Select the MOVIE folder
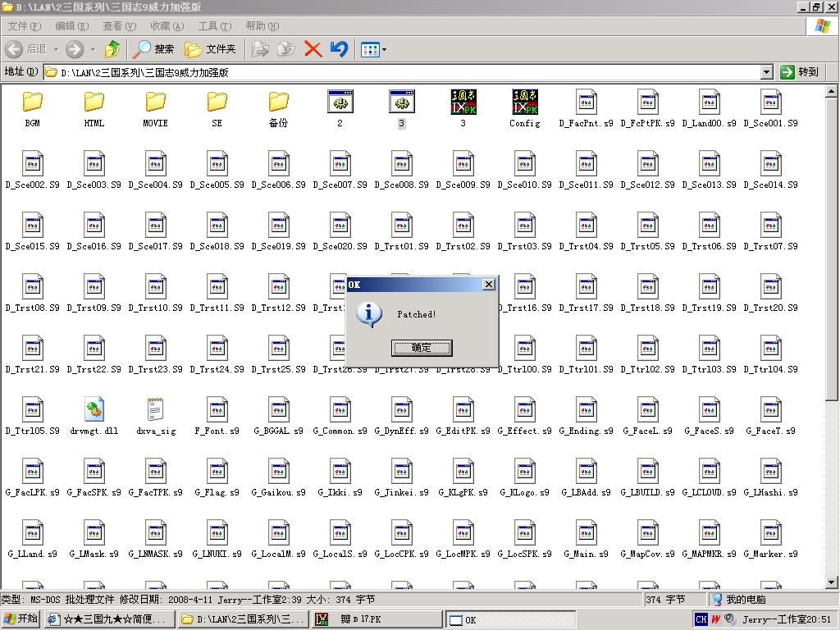The height and width of the screenshot is (630, 840). tap(156, 103)
